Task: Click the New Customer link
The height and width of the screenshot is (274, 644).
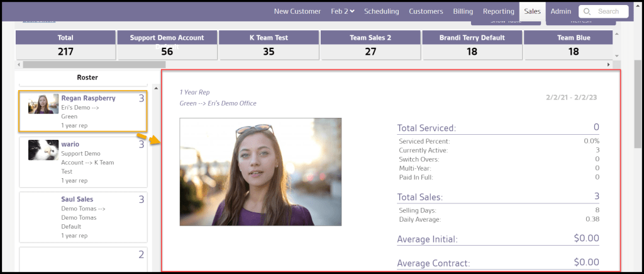Action: (x=297, y=11)
